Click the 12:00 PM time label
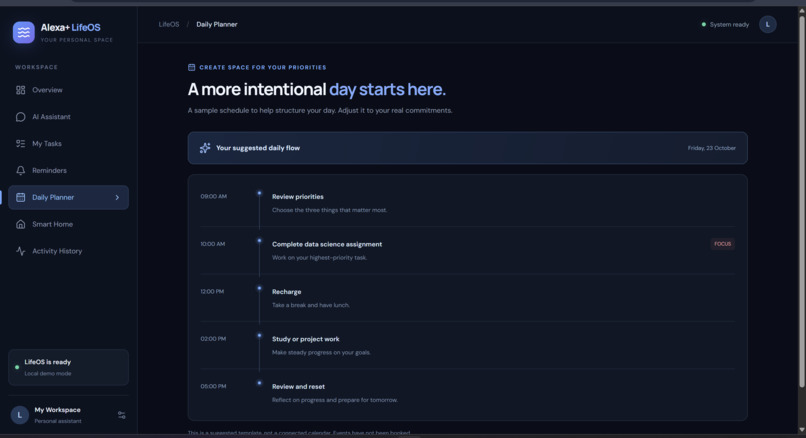Screen dimensions: 806x438 212,291
